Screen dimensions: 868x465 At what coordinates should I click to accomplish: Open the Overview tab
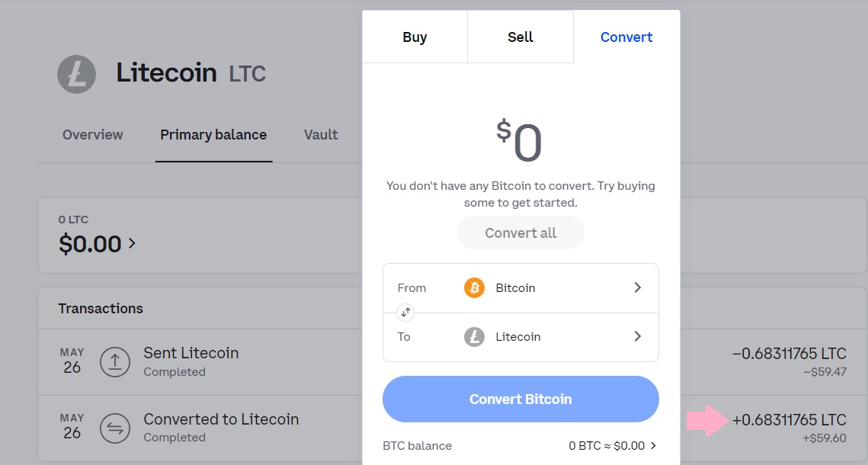pos(92,134)
